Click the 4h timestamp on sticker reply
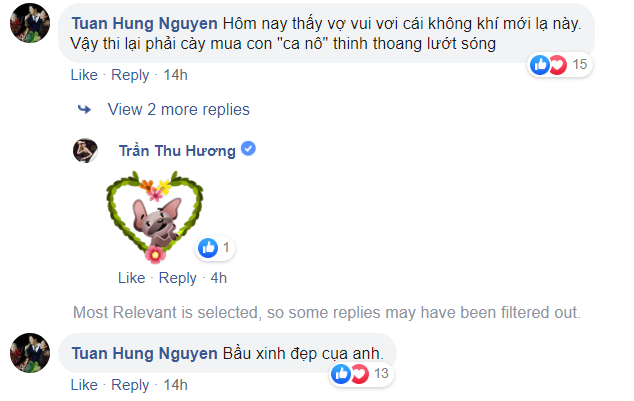634x401 pixels. coord(220,278)
